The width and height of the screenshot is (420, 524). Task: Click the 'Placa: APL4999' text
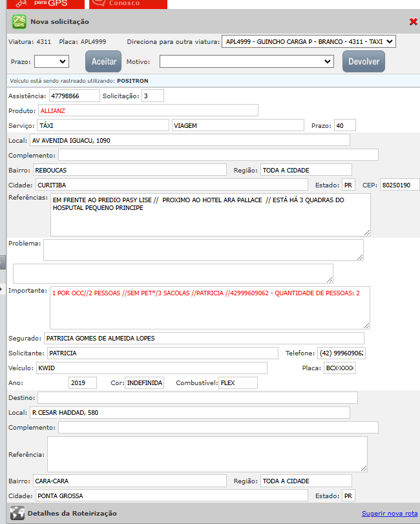tap(83, 42)
